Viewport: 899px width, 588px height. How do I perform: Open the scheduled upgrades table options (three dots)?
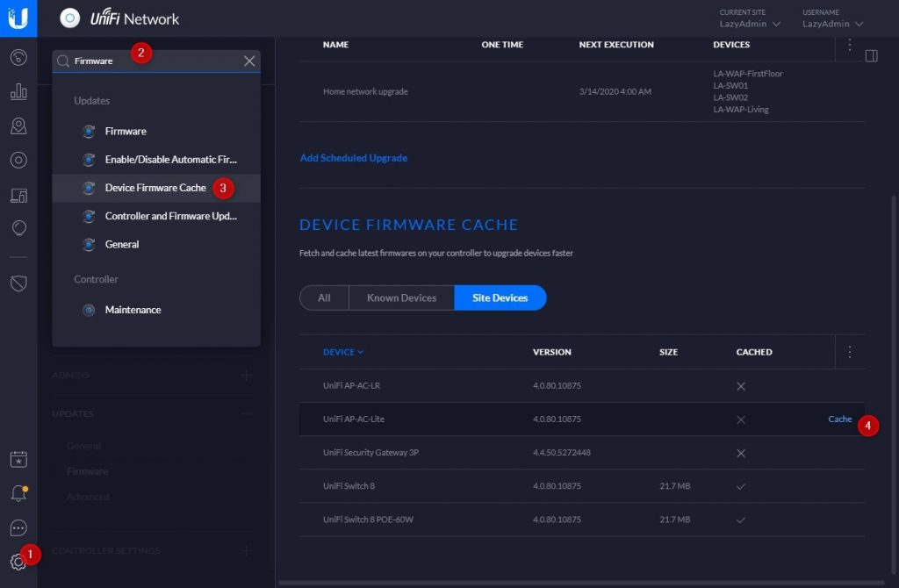850,45
